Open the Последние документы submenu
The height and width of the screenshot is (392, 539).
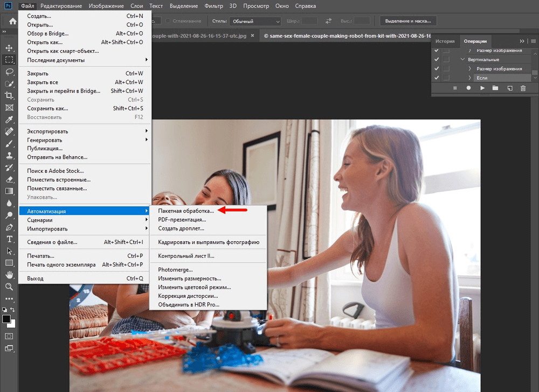click(84, 60)
